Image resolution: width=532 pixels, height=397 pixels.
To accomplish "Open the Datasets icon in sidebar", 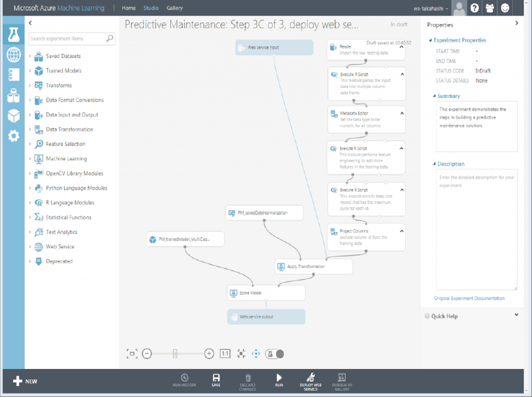I will pyautogui.click(x=14, y=95).
